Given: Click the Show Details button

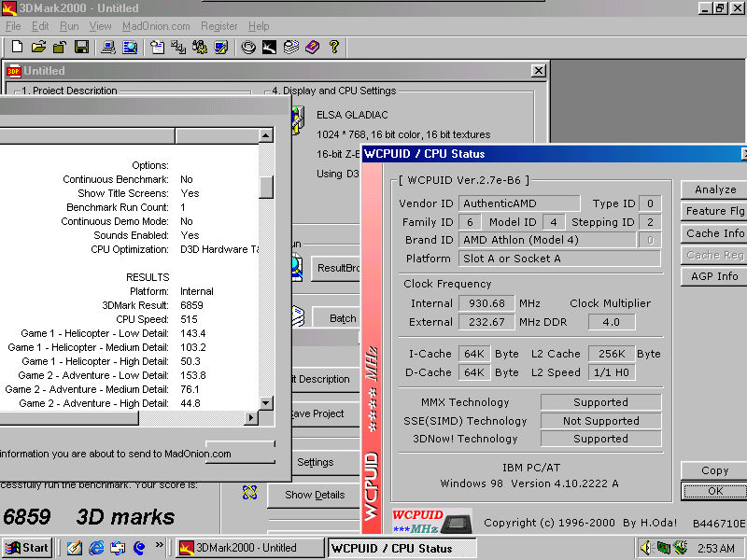Looking at the screenshot, I should pyautogui.click(x=315, y=495).
